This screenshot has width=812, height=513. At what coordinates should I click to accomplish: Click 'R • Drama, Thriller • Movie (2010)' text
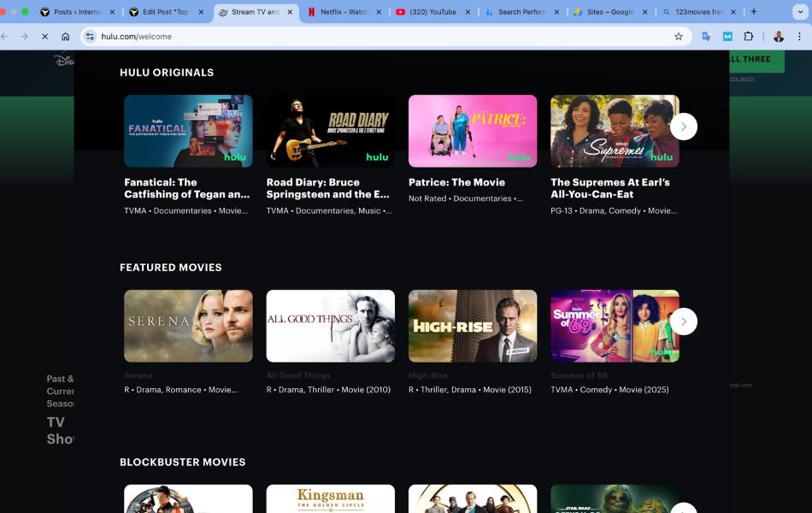pos(328,390)
